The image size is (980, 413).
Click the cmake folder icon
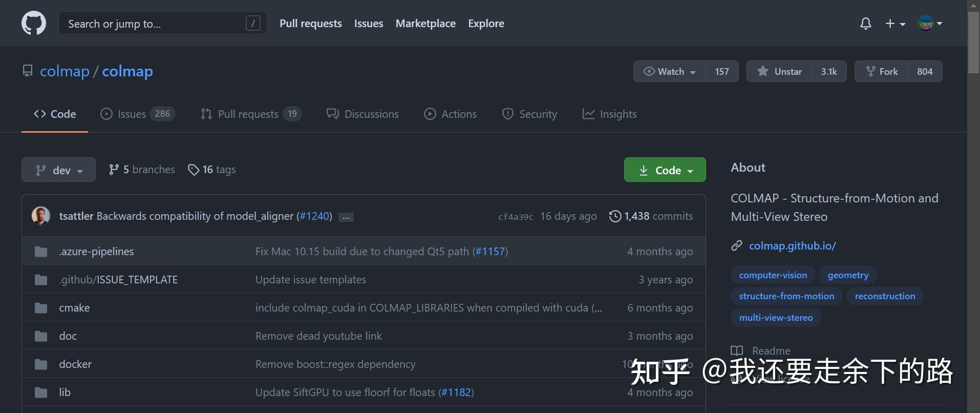tap(41, 308)
